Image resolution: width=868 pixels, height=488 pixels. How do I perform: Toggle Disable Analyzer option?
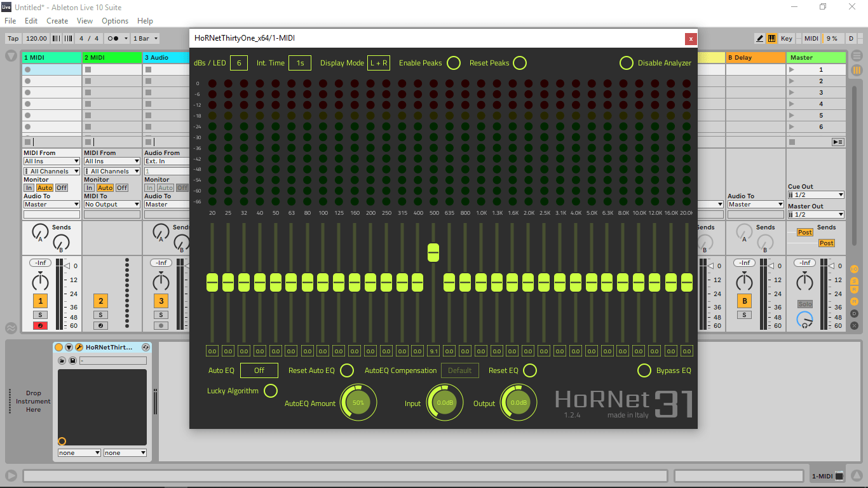tap(627, 63)
